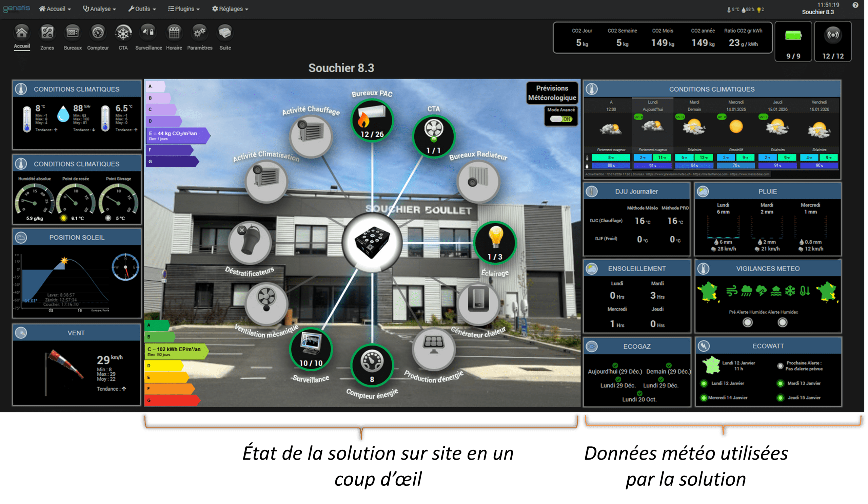Click the Ratio CO2 23 g/kWh value

coord(743,43)
